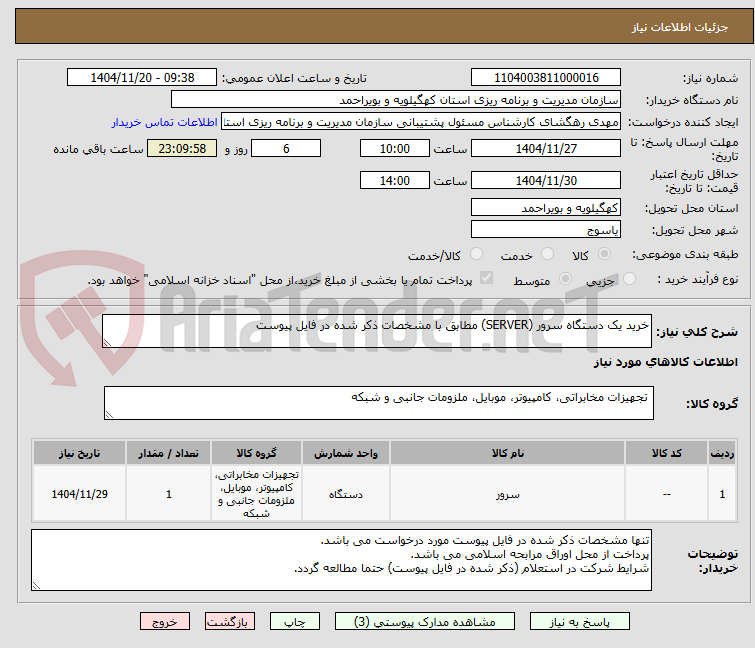
Task: Open attached documents 'مشاهده مدارک پیوستی (3)'
Action: pos(425,622)
